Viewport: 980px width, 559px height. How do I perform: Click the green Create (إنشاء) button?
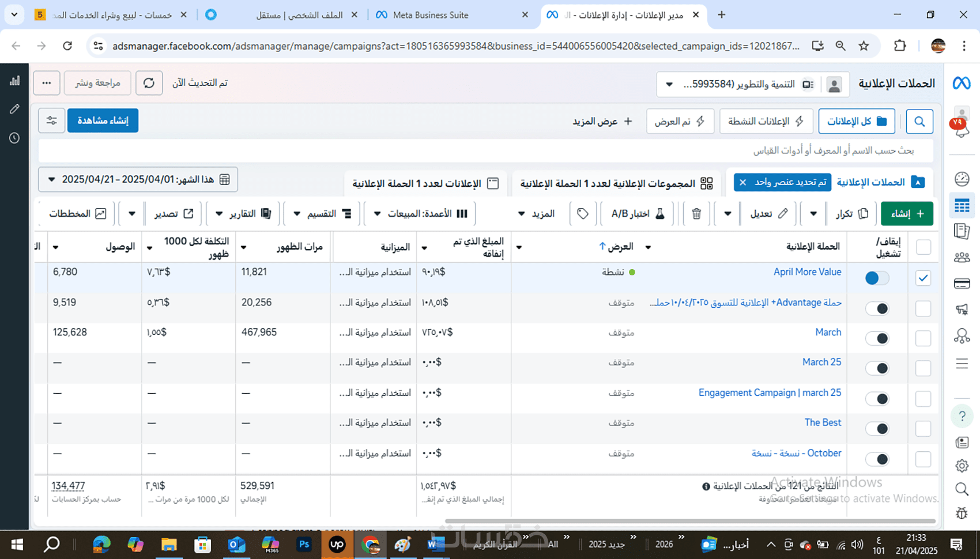907,214
